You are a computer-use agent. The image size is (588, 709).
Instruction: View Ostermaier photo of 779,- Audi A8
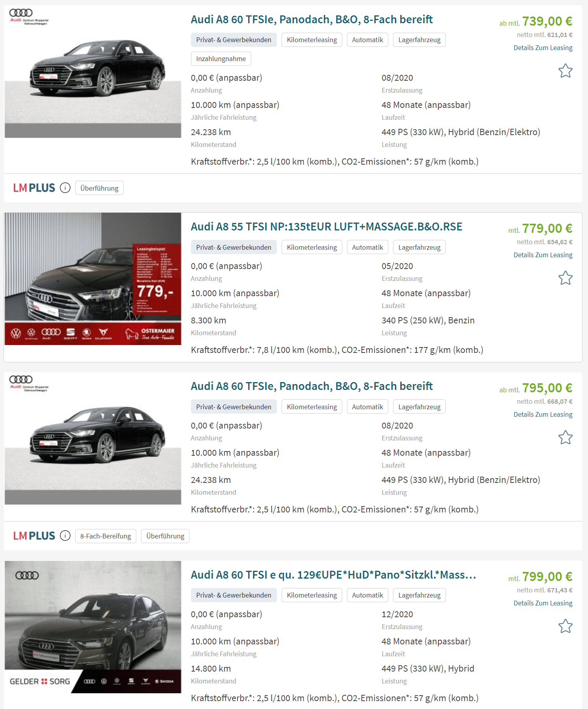point(93,279)
